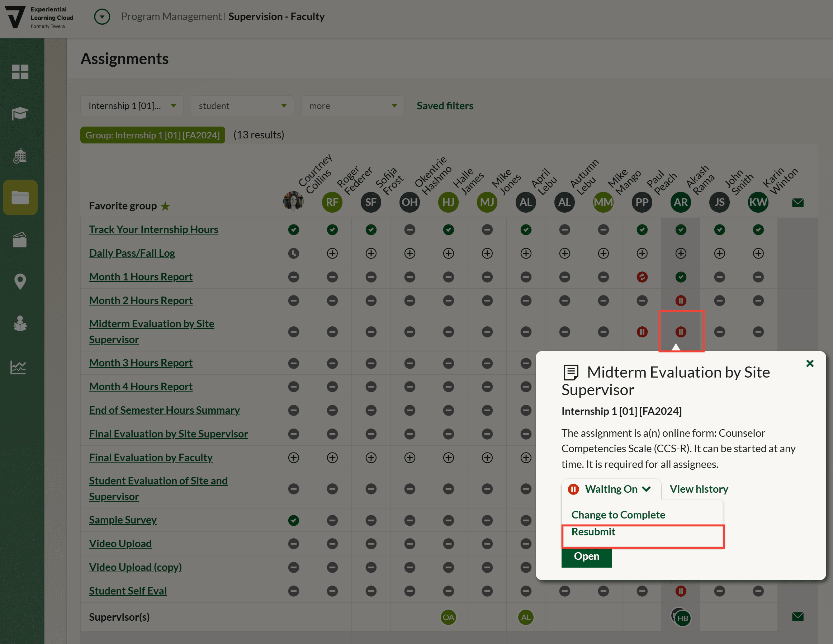The width and height of the screenshot is (833, 644).
Task: Open the campus/site scheduling icon in the sidebar
Action: point(20,155)
